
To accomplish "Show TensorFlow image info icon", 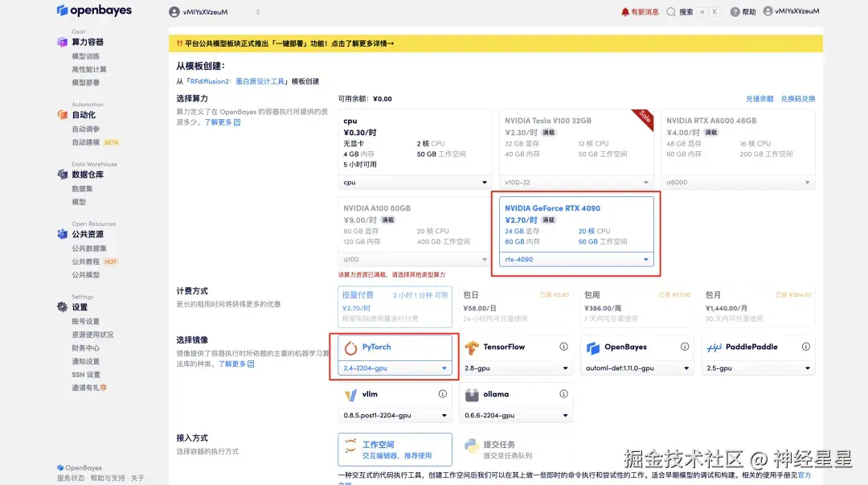I will pos(563,347).
